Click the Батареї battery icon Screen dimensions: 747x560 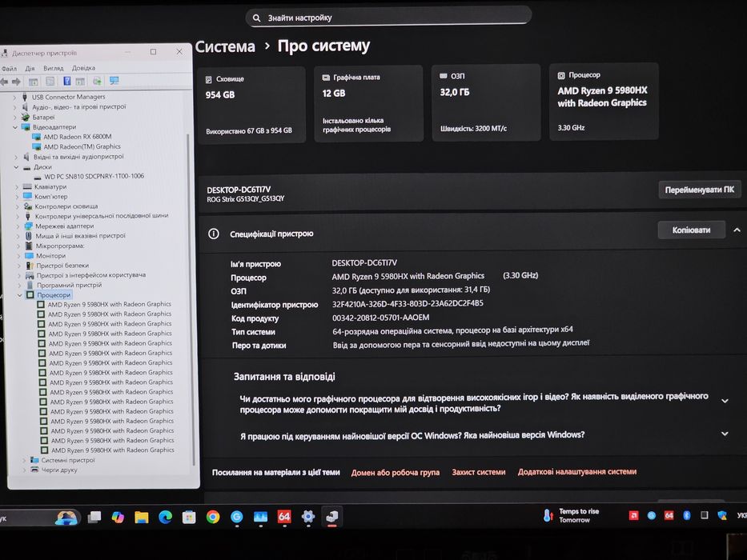tap(26, 117)
